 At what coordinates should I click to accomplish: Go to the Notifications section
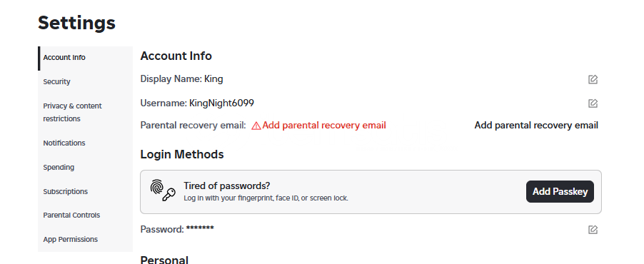point(86,143)
